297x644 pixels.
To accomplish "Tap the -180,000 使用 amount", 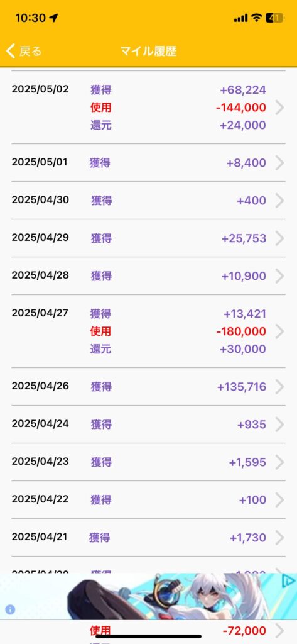I will point(241,331).
